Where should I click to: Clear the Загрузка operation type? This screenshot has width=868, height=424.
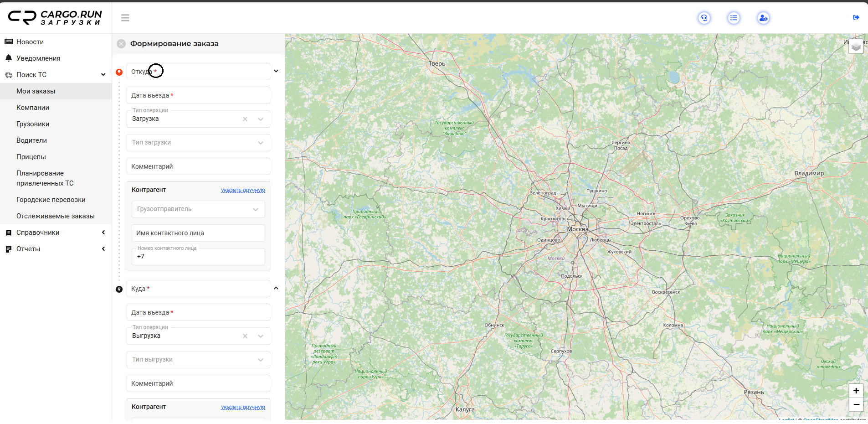tap(245, 119)
